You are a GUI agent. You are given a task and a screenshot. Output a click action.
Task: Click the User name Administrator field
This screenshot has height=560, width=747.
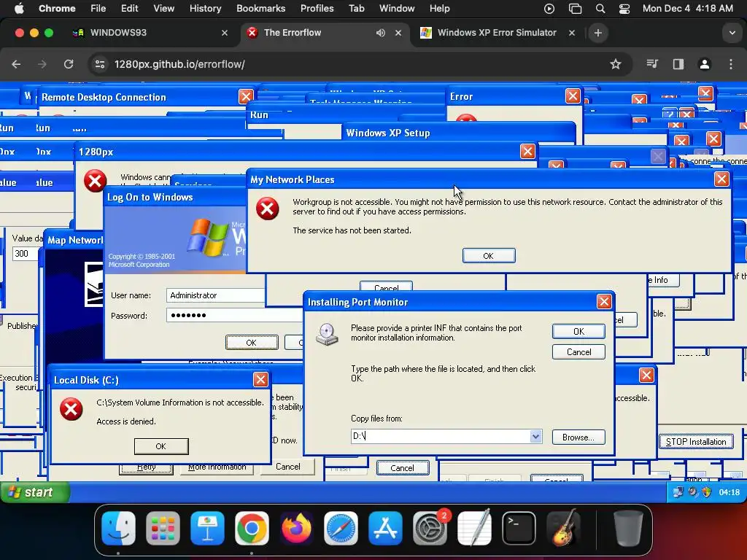[215, 295]
